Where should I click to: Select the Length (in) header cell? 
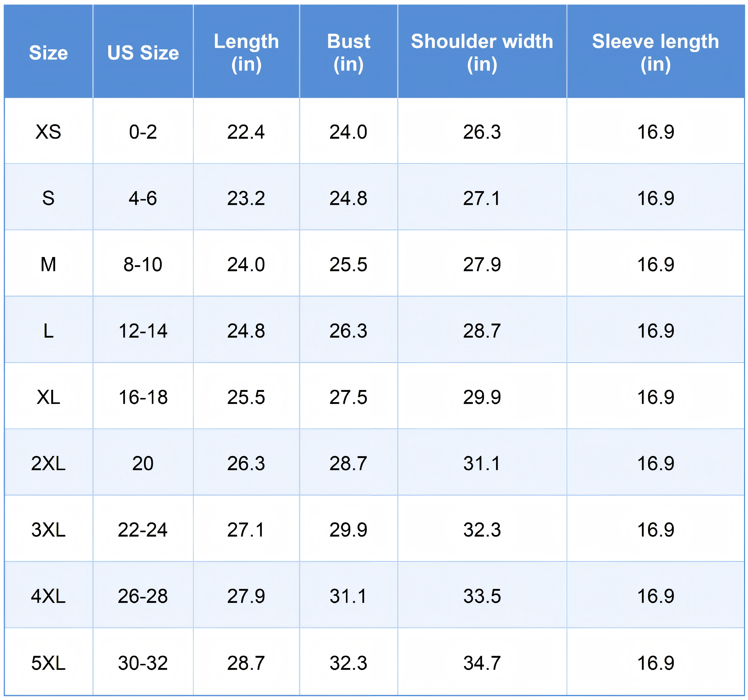[246, 53]
